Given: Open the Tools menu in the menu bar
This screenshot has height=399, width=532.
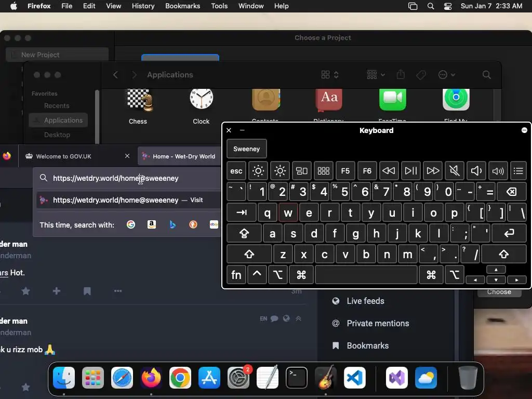Looking at the screenshot, I should (219, 6).
